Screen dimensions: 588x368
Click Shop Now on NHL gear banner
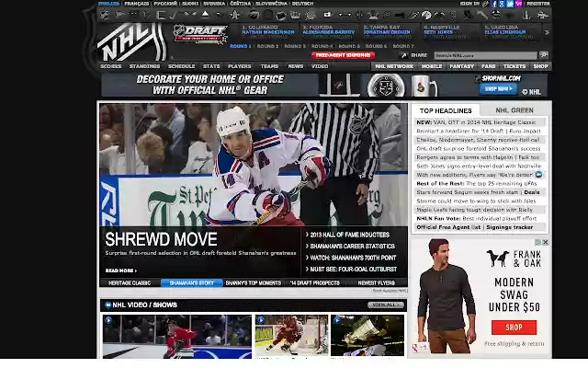pos(498,89)
